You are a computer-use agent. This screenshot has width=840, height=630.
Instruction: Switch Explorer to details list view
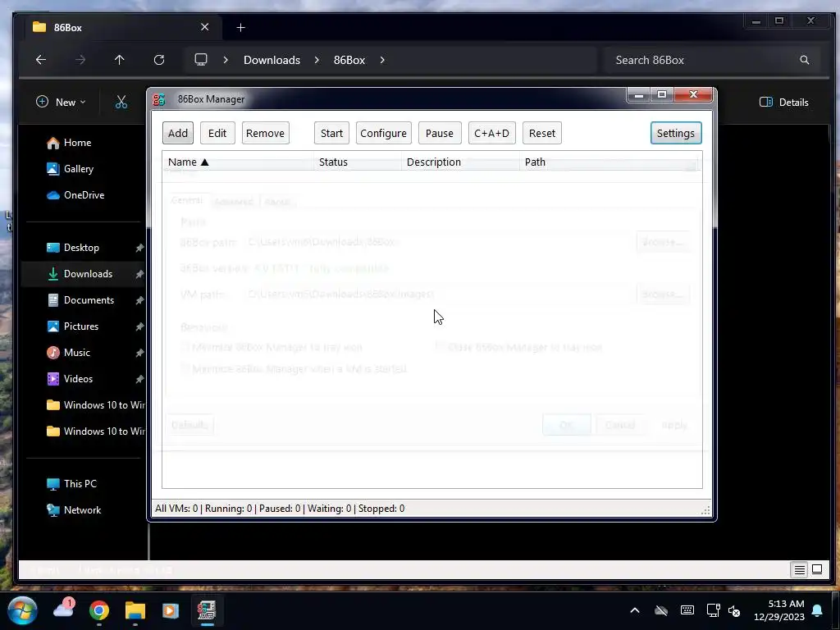tap(799, 569)
